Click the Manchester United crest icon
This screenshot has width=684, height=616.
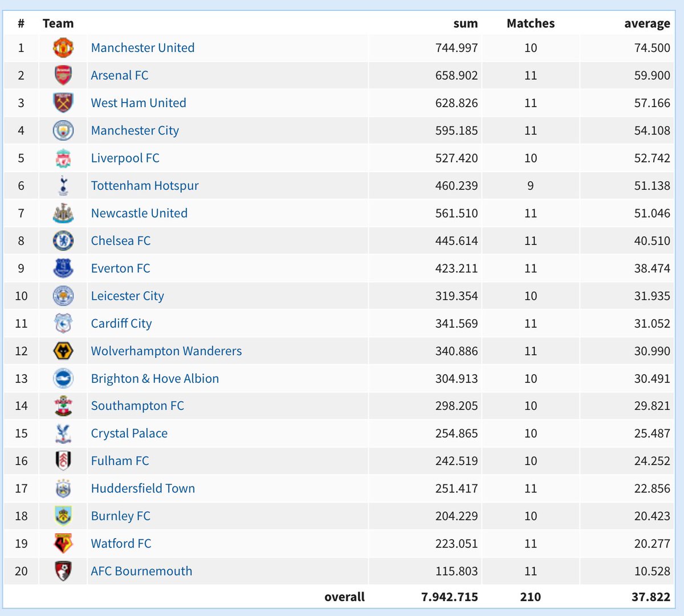coord(63,48)
